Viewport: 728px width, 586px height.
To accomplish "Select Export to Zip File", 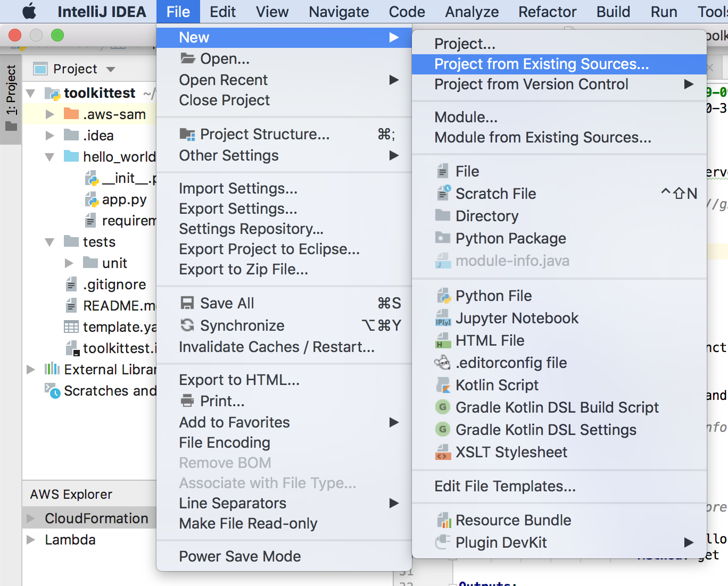I will pyautogui.click(x=284, y=269).
